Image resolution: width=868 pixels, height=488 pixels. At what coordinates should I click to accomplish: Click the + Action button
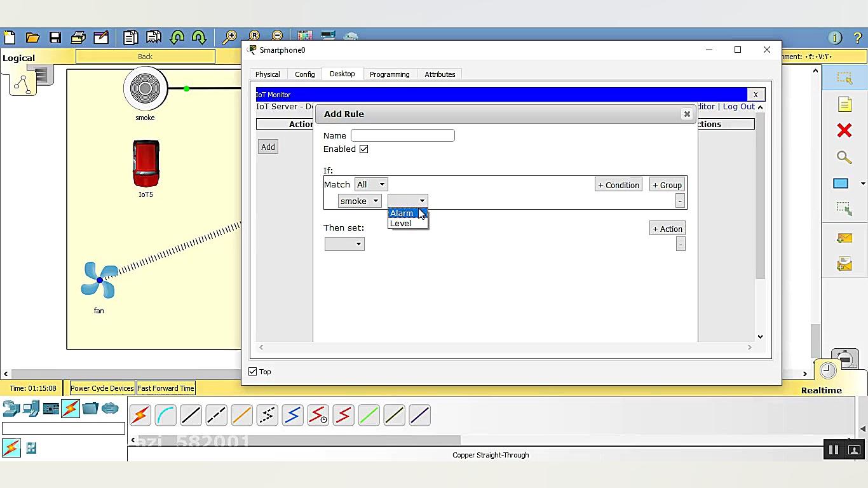tap(667, 229)
